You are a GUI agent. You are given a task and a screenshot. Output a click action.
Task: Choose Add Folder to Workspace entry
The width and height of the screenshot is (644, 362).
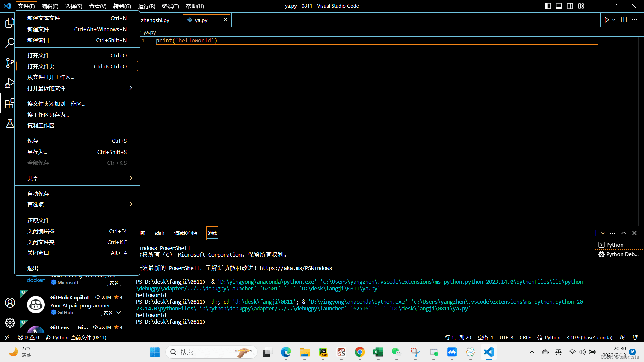click(77, 104)
